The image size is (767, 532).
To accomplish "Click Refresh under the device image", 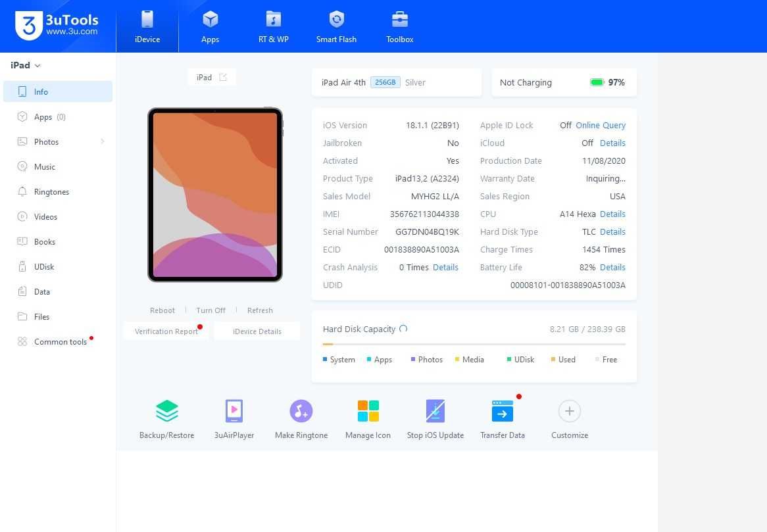I will point(260,310).
